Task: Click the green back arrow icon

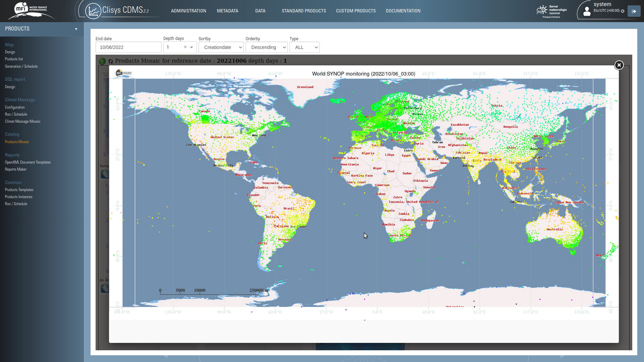Action: (x=102, y=61)
